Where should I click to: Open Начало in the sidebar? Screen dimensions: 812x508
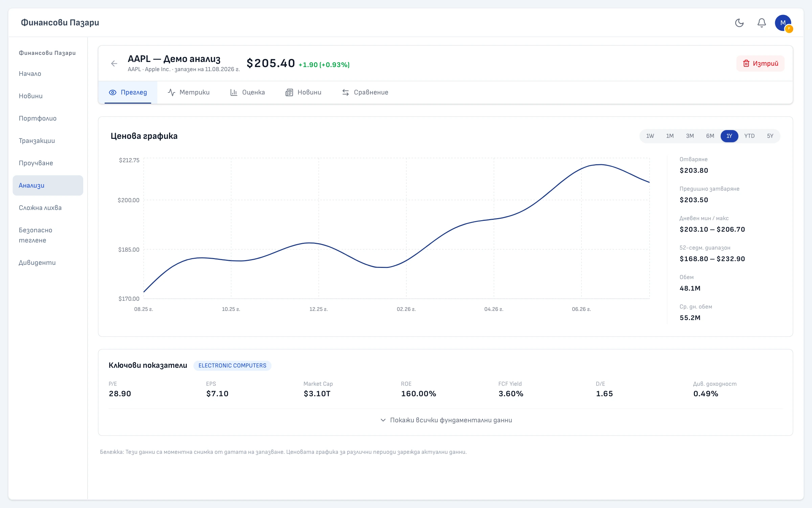click(48, 73)
